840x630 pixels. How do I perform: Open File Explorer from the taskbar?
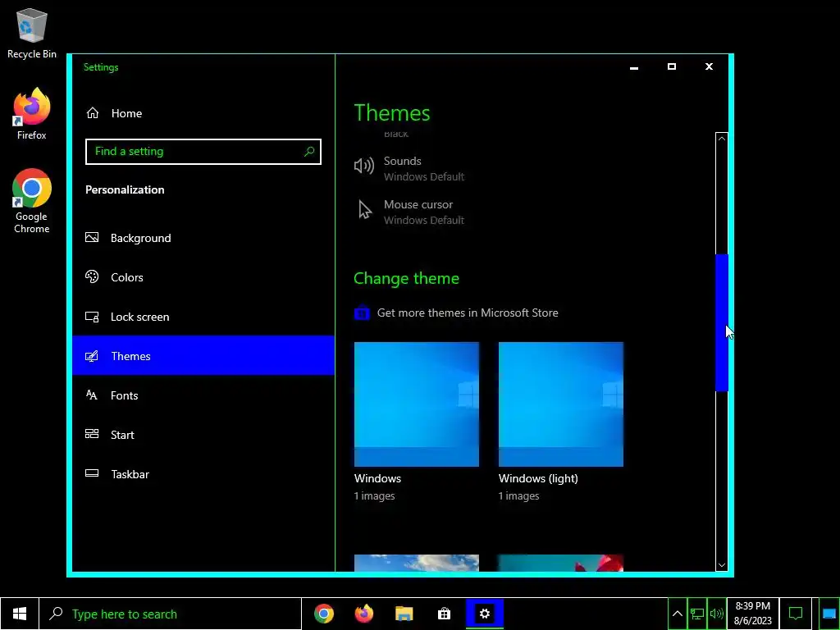[404, 614]
